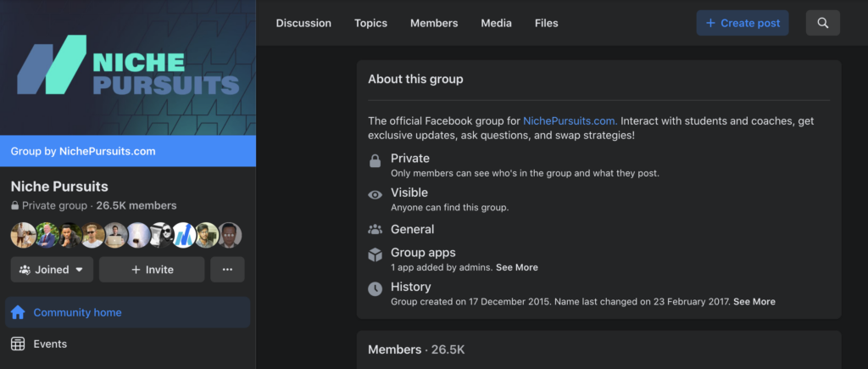This screenshot has width=868, height=369.
Task: Click the About this group heading
Action: (x=415, y=79)
